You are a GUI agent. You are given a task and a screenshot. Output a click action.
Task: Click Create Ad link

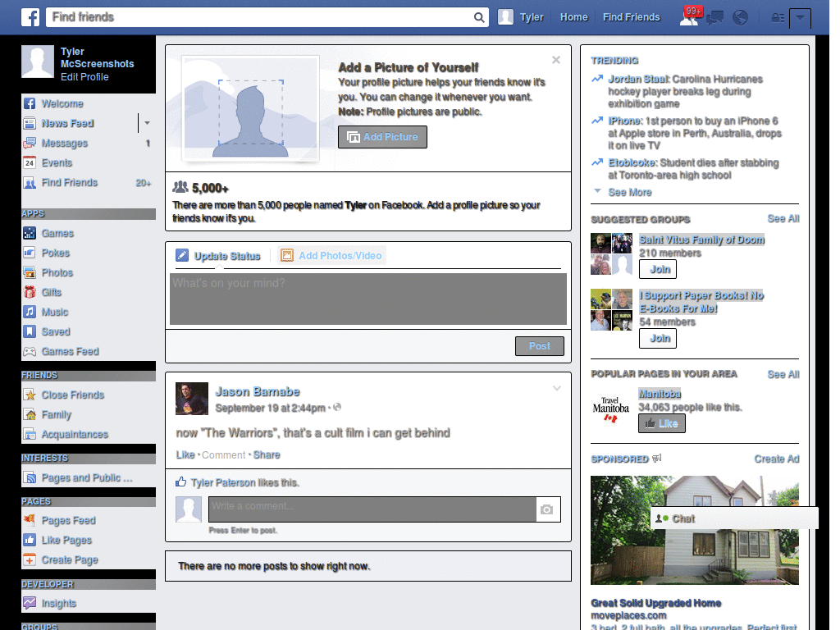click(776, 459)
